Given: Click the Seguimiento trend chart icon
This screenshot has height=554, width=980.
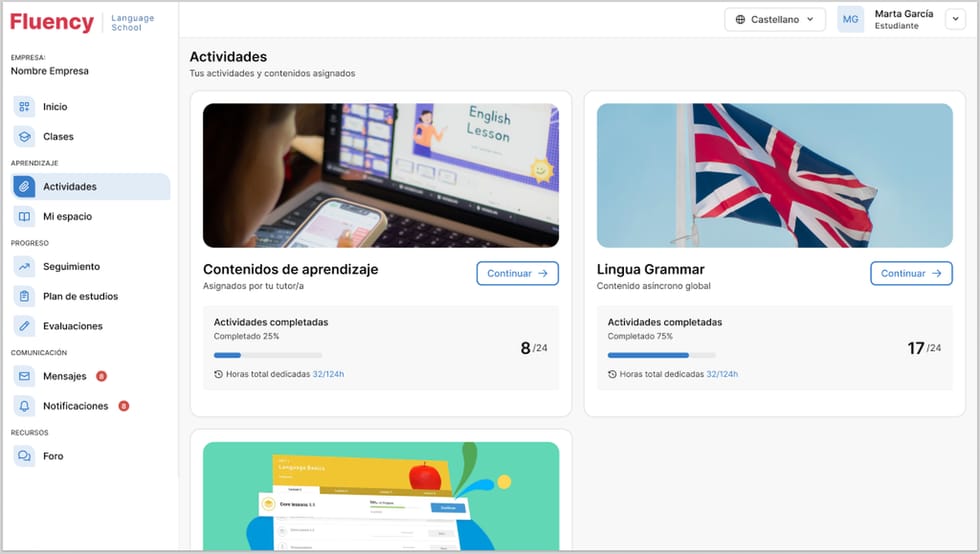Looking at the screenshot, I should [x=24, y=266].
